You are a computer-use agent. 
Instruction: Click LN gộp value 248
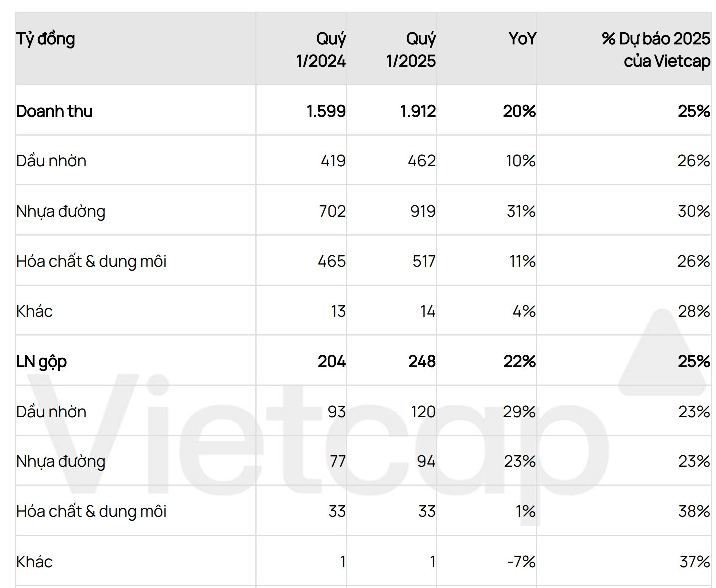click(422, 361)
